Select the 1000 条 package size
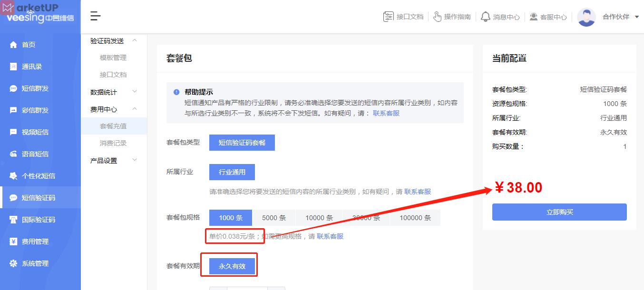The image size is (644, 290). [231, 218]
